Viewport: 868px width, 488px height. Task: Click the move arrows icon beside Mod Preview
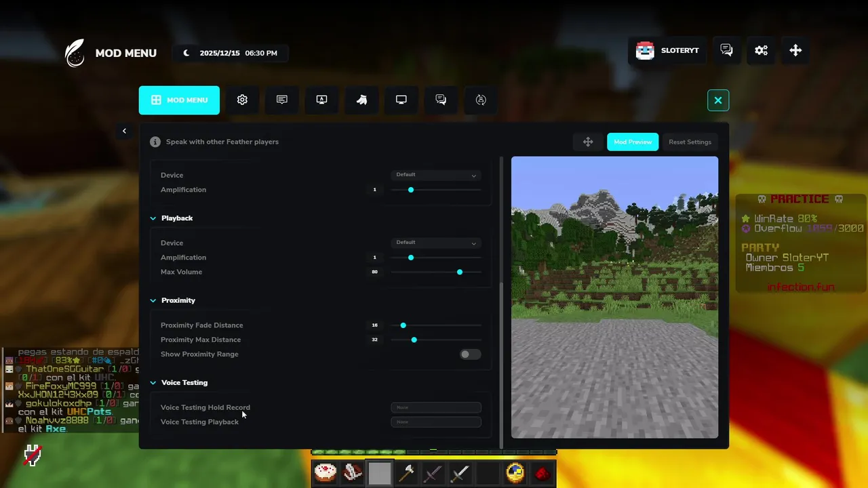[x=588, y=142]
